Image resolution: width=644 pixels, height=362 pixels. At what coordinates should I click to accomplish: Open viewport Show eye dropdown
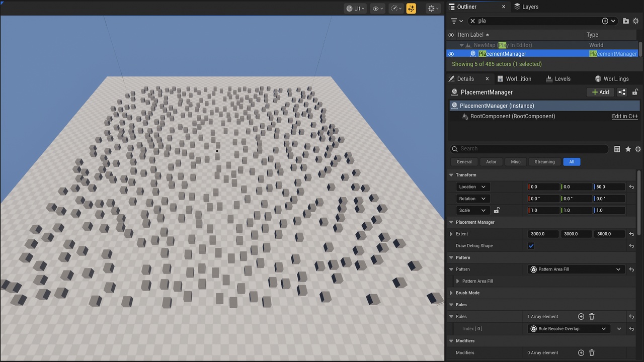pyautogui.click(x=377, y=8)
